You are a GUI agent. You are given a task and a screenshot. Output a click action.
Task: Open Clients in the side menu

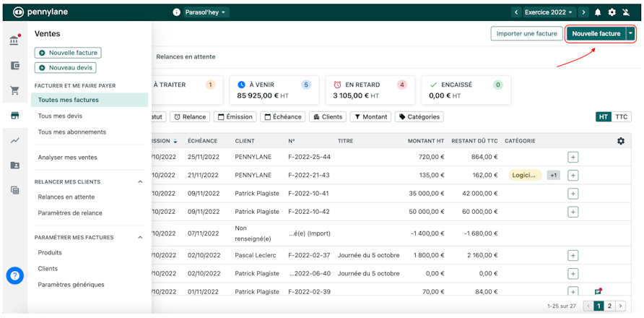48,269
